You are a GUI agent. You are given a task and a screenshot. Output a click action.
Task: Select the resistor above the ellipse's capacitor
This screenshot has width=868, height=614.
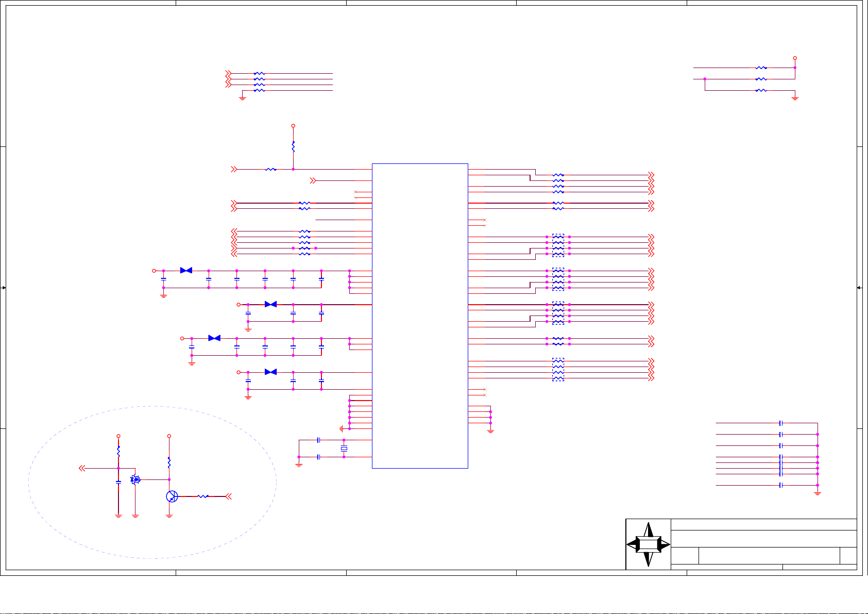coord(118,451)
